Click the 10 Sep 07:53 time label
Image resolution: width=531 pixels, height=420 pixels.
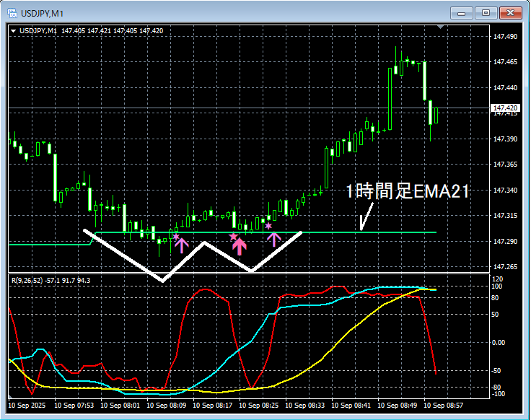pyautogui.click(x=74, y=406)
